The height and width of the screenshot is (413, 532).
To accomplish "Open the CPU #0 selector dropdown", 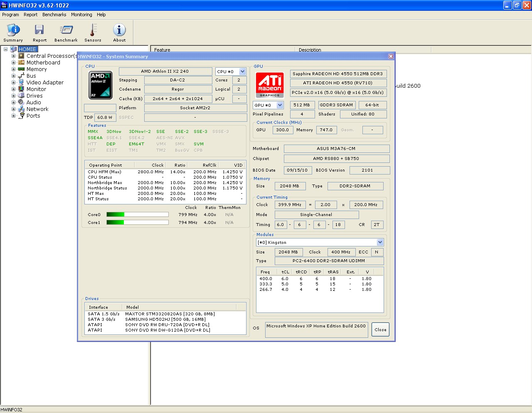I will 242,71.
